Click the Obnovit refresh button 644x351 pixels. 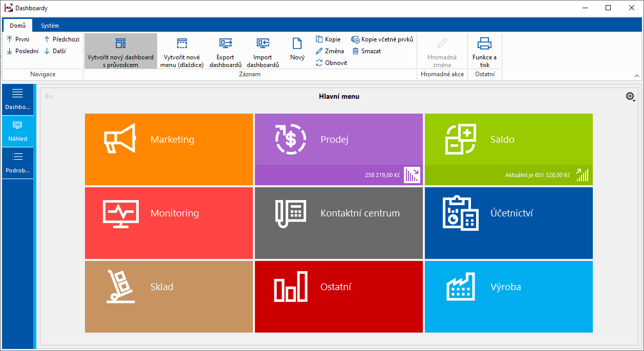[319, 63]
